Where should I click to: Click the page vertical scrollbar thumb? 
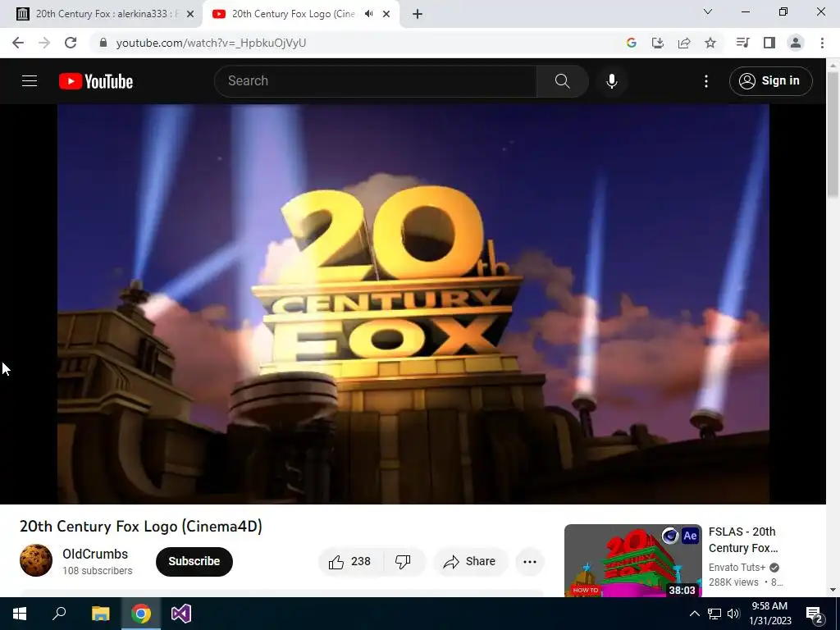pyautogui.click(x=833, y=134)
